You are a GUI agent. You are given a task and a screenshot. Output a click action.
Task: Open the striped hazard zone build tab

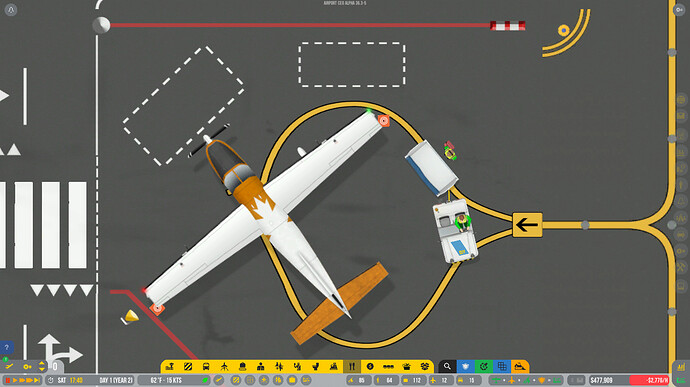(x=188, y=366)
